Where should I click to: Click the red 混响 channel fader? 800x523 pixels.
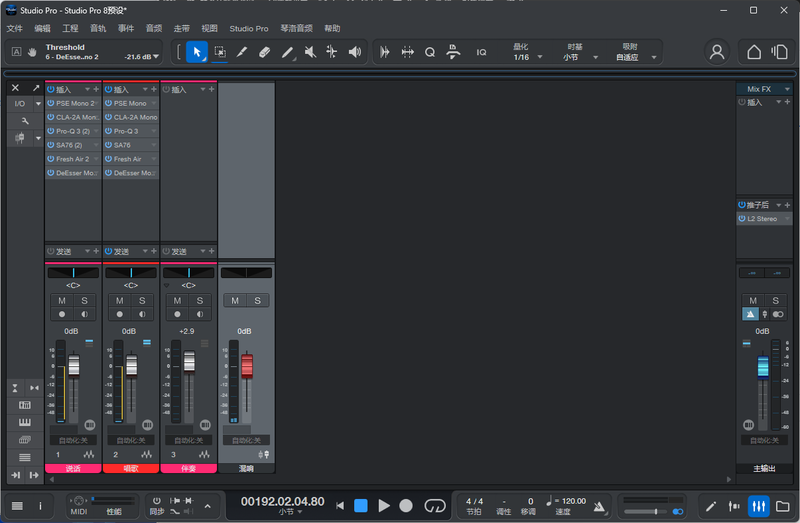(x=247, y=365)
